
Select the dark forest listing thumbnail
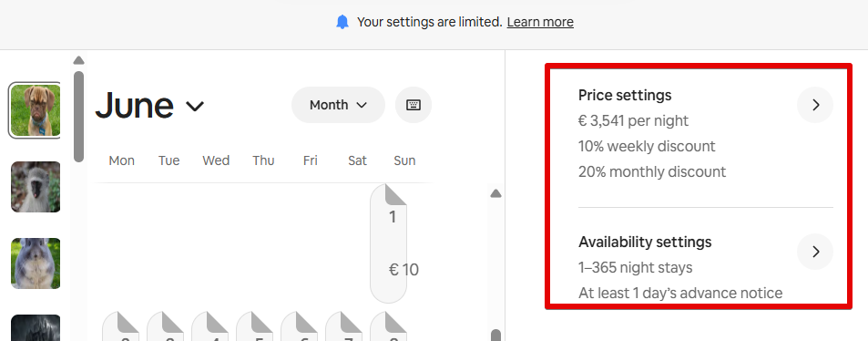click(x=36, y=327)
